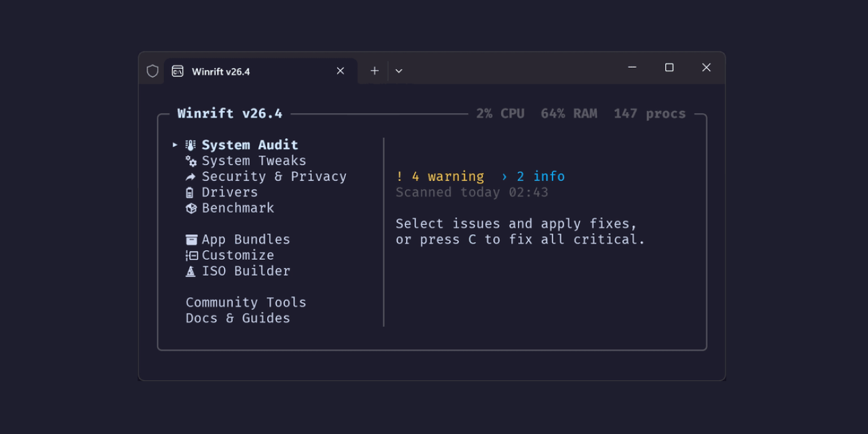
Task: Click the ISO Builder cone icon
Action: pyautogui.click(x=191, y=271)
